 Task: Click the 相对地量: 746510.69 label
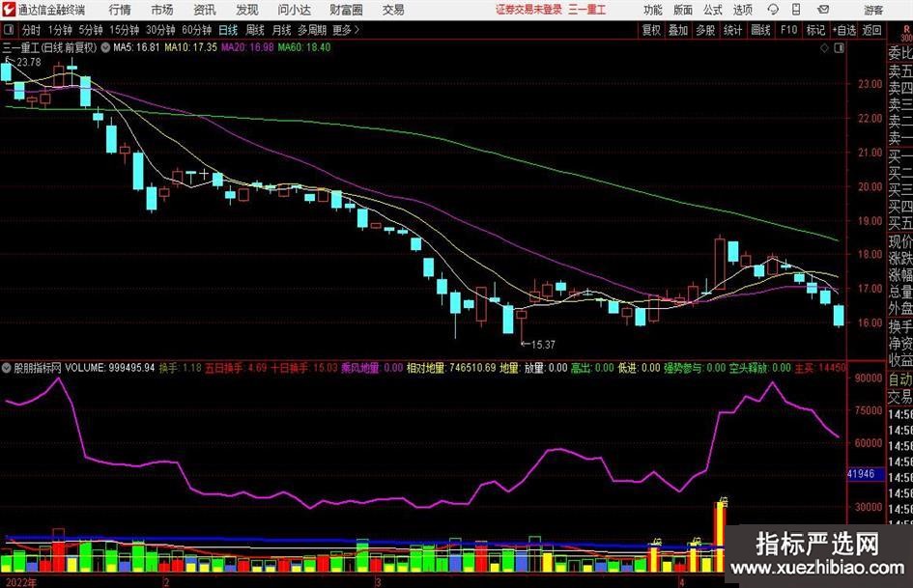(x=451, y=368)
